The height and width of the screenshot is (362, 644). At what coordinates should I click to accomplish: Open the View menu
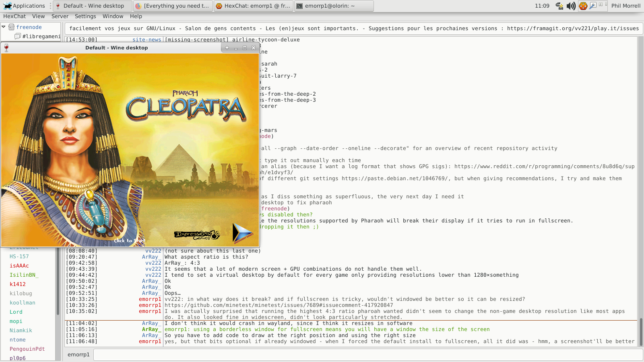coord(39,16)
